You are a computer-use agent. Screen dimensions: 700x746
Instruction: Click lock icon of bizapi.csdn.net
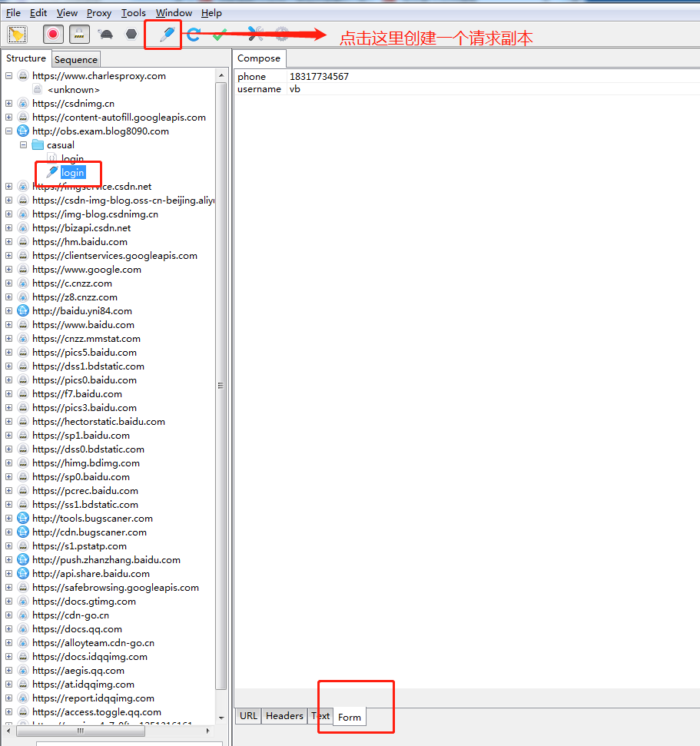pos(23,228)
